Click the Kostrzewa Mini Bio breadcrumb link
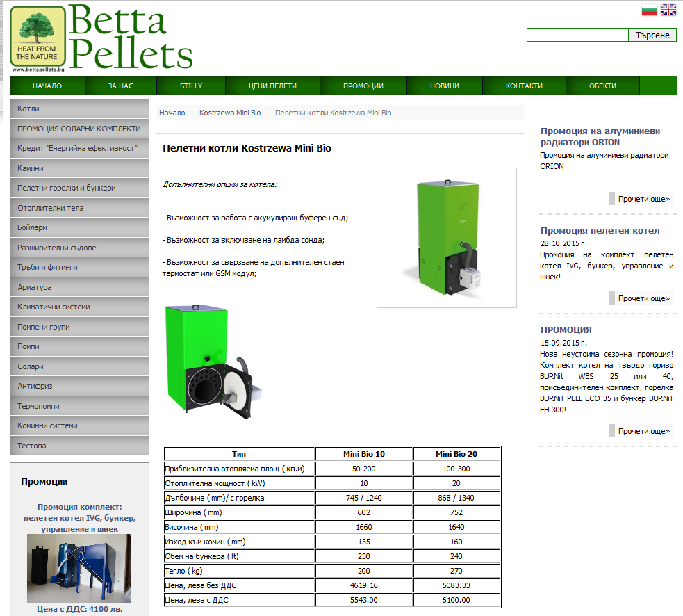This screenshot has height=616, width=683. [230, 113]
